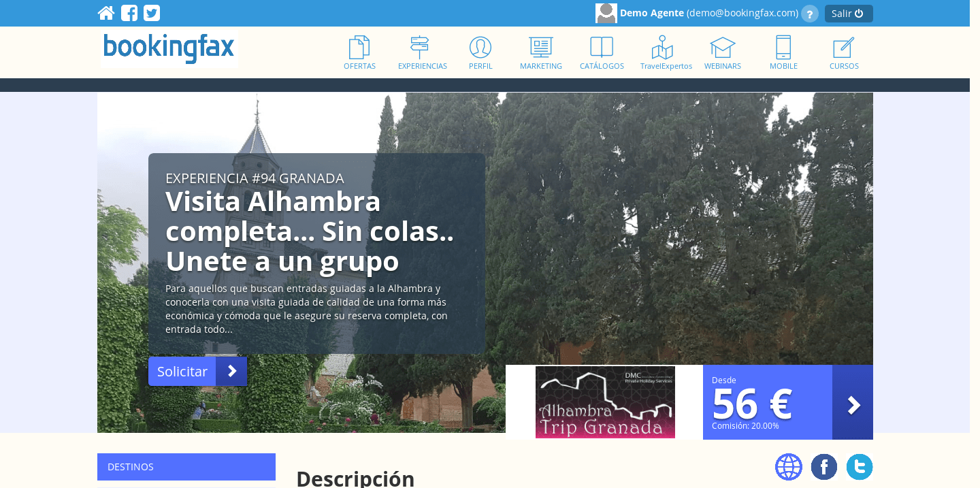Open Ofertas section
The height and width of the screenshot is (488, 980).
point(359,53)
